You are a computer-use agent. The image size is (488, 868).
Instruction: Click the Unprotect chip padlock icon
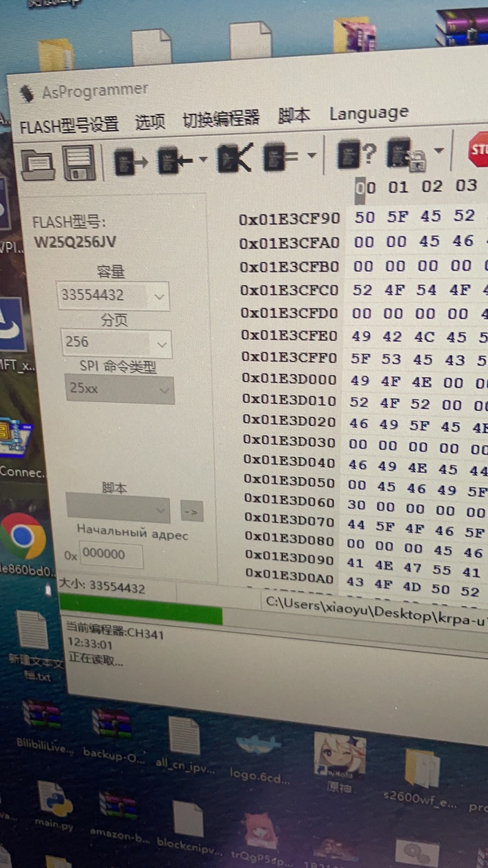click(403, 153)
